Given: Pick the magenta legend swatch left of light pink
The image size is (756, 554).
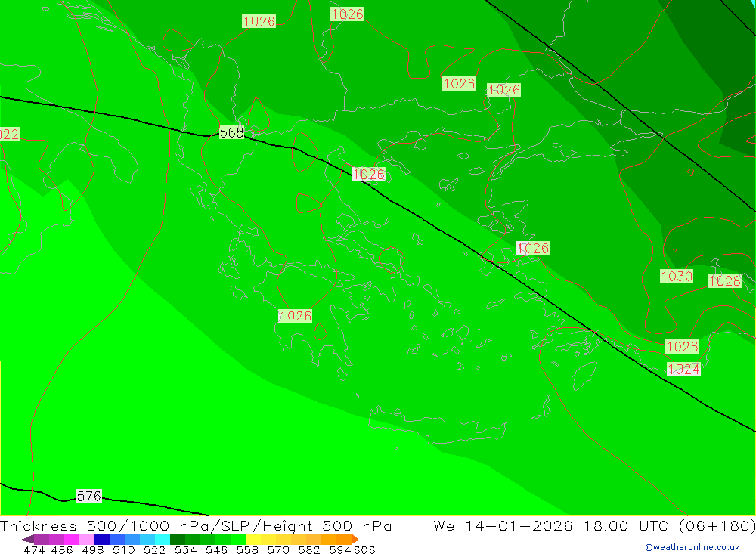Looking at the screenshot, I should 72,539.
